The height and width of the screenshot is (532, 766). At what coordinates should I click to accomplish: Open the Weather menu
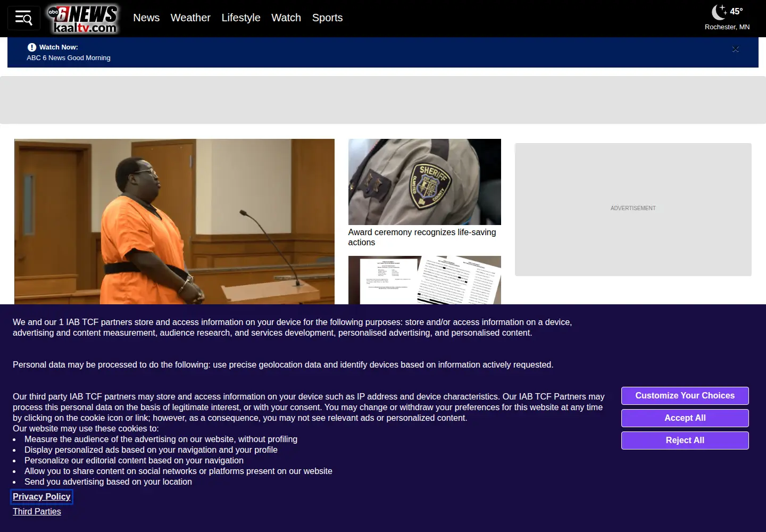(x=190, y=18)
